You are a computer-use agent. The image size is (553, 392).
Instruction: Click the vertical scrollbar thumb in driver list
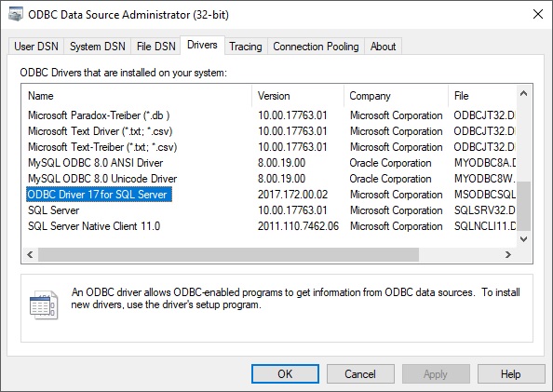coord(524,206)
